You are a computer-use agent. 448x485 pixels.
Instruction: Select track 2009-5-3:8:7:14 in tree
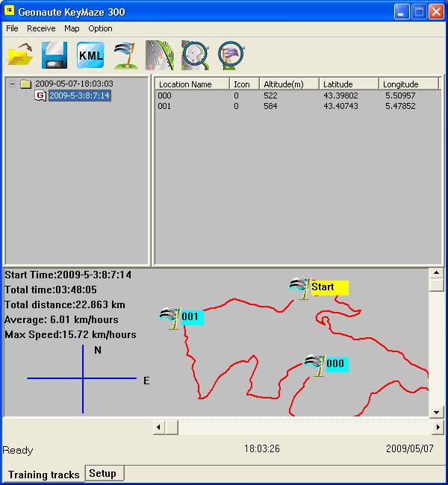point(80,96)
